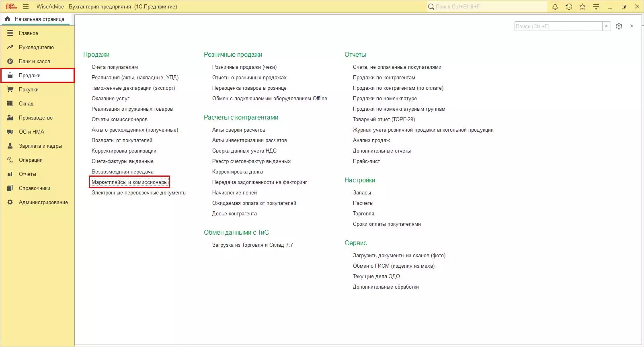
Task: Open Розничные продажи (чеки)
Action: pos(244,67)
